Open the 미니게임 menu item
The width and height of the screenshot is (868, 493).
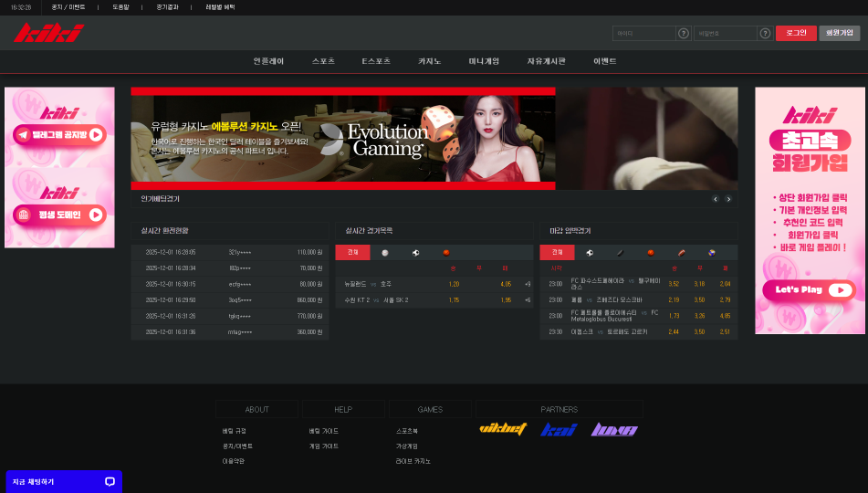click(x=484, y=61)
